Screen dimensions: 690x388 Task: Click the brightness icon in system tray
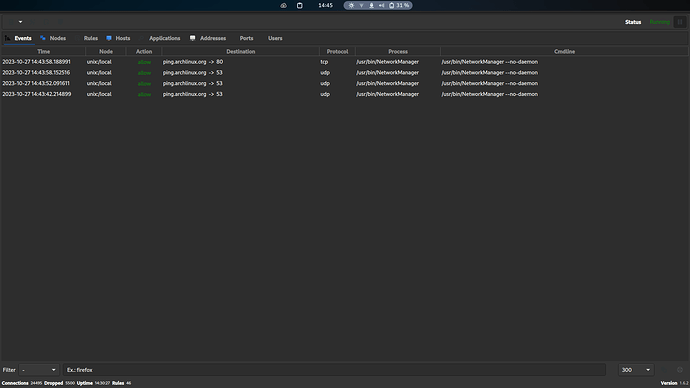pyautogui.click(x=351, y=5)
